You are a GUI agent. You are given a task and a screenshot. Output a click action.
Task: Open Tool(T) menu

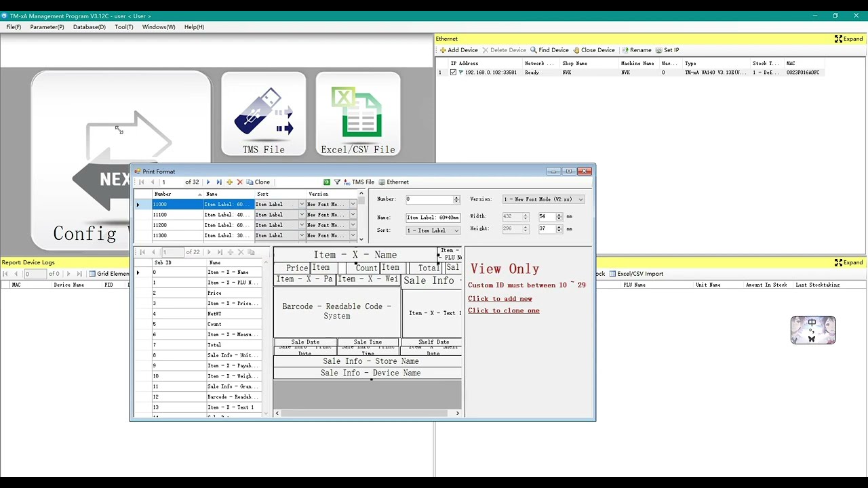tap(124, 27)
